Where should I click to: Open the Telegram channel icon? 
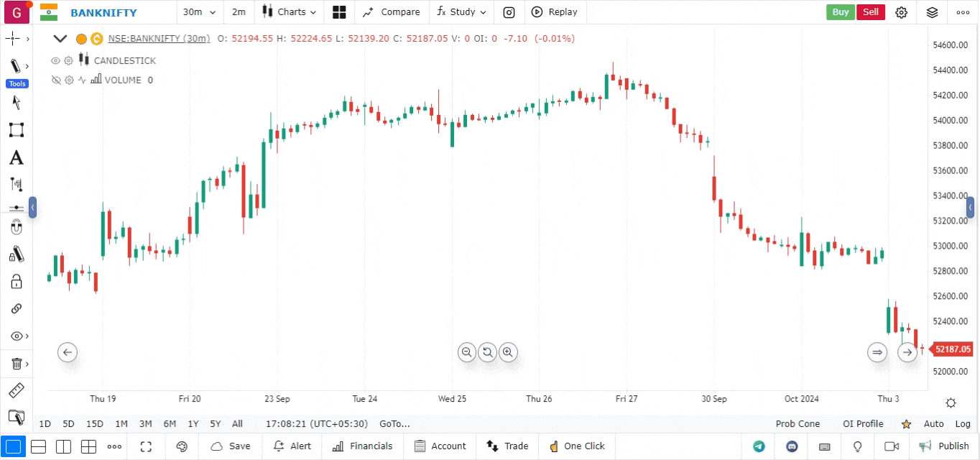[759, 446]
